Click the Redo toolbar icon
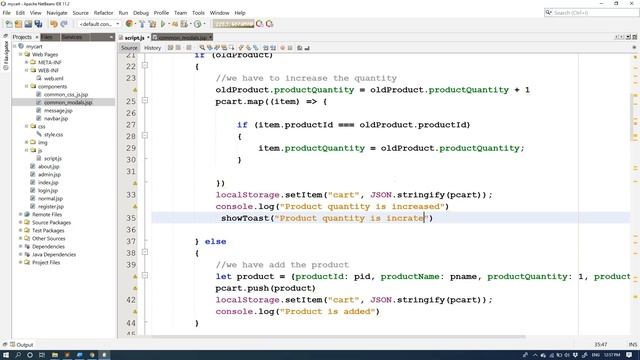640x360 pixels. [64, 24]
